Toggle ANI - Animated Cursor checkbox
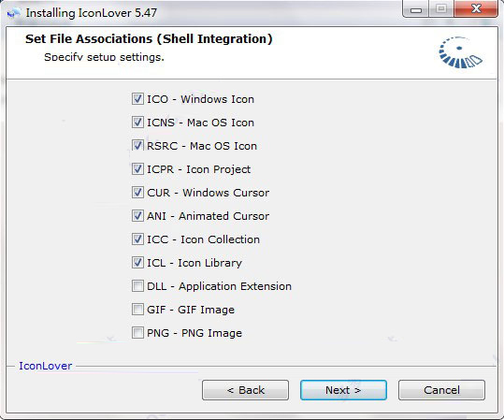This screenshot has height=420, width=504. [x=137, y=216]
